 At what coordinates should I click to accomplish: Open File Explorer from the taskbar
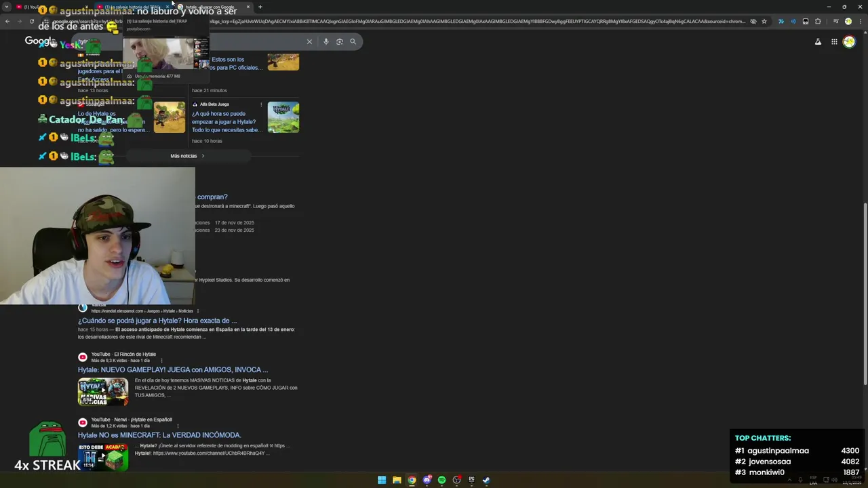tap(397, 480)
